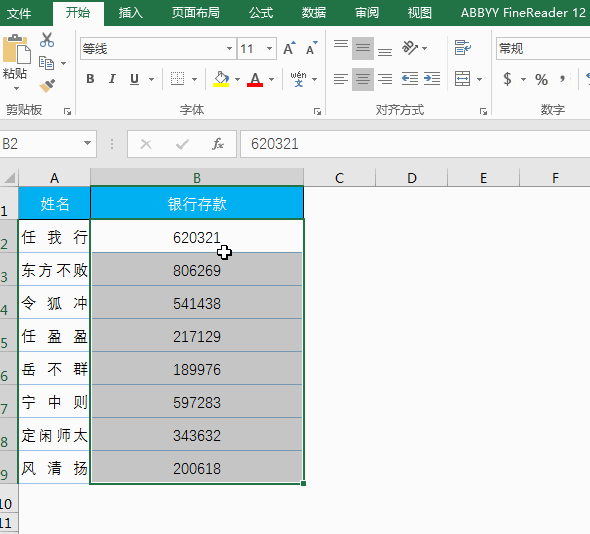The width and height of the screenshot is (590, 534).
Task: Select cell containing 806269
Action: point(197,270)
